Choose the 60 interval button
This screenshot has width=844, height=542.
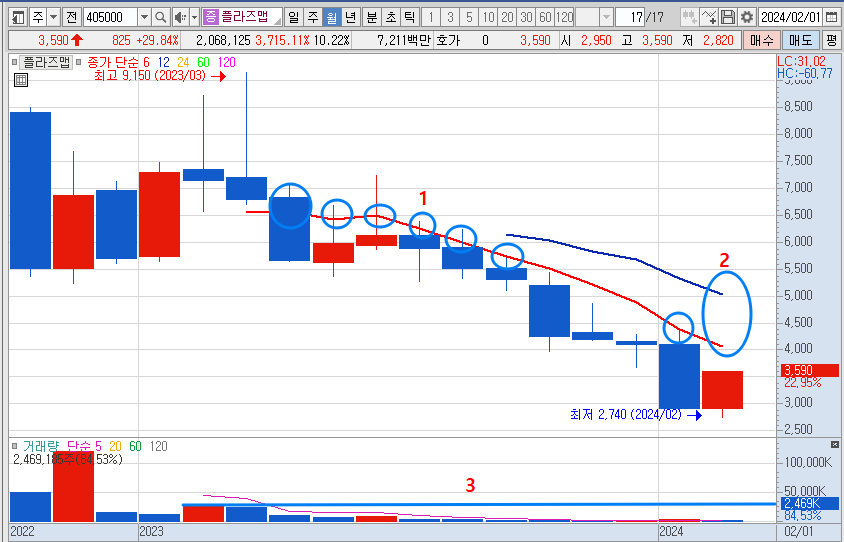click(545, 17)
